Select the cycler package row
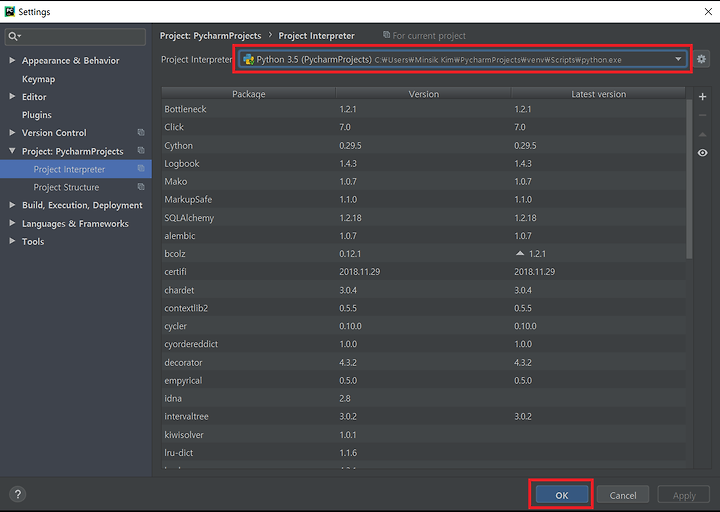 click(423, 326)
